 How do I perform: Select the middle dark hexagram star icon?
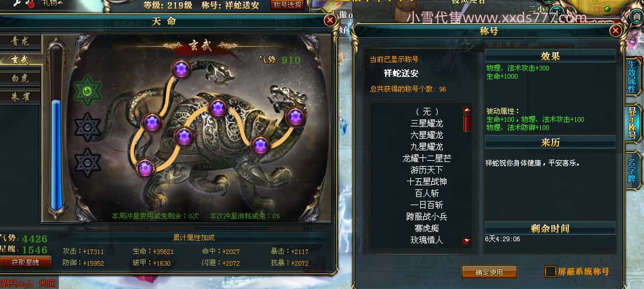[x=87, y=127]
